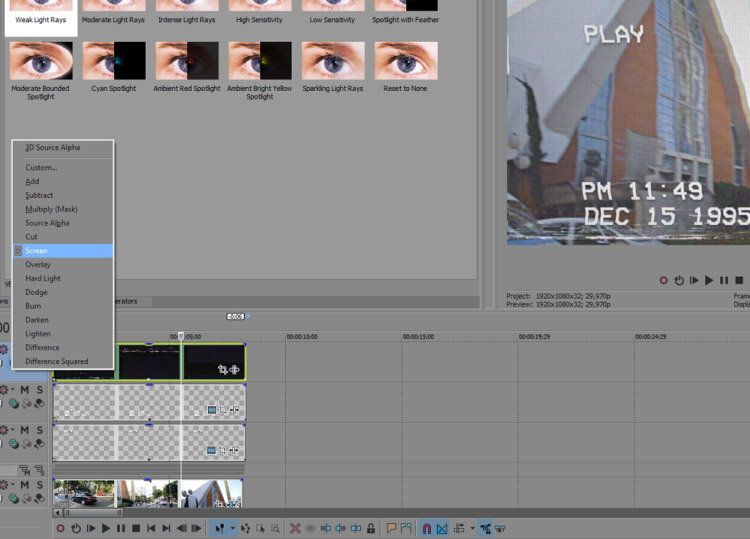This screenshot has width=750, height=539.
Task: Toggle Loop Playback in timeline transport
Action: pyautogui.click(x=76, y=528)
